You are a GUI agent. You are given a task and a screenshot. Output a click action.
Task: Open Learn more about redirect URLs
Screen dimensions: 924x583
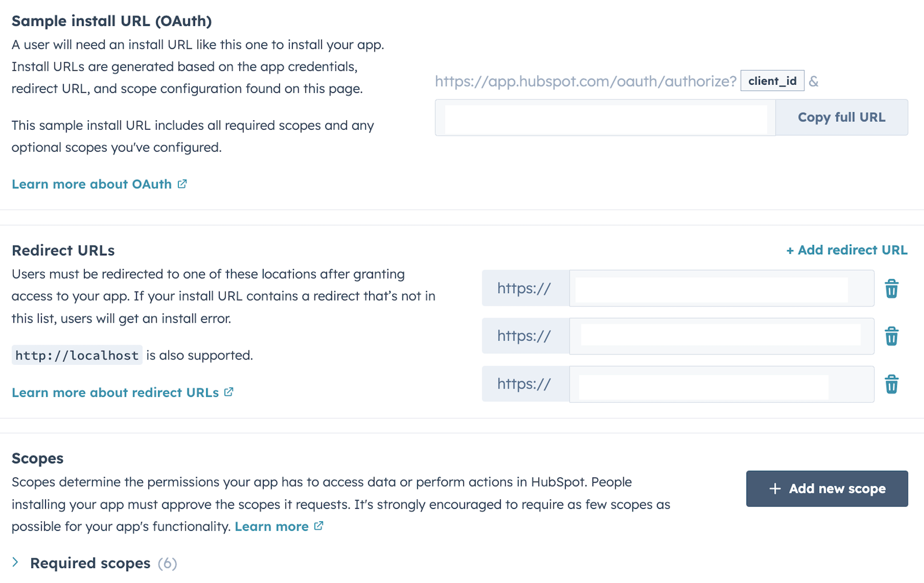point(115,392)
